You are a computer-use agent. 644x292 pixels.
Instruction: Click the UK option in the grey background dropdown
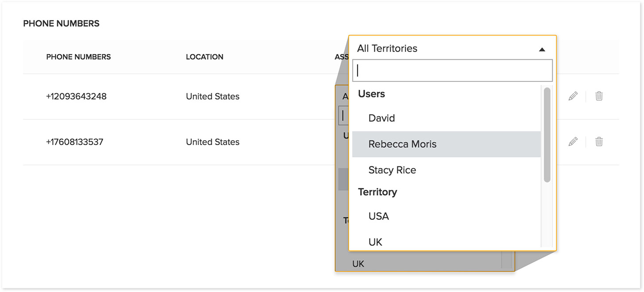pos(358,264)
